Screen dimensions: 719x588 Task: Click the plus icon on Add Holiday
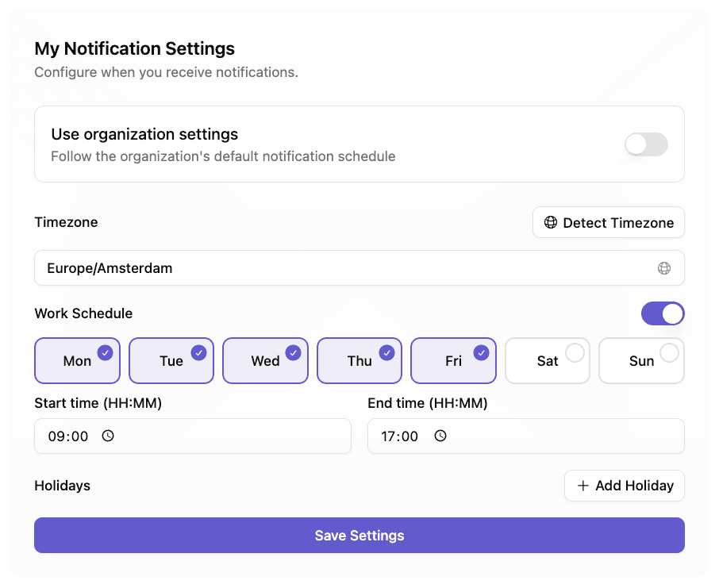(583, 485)
